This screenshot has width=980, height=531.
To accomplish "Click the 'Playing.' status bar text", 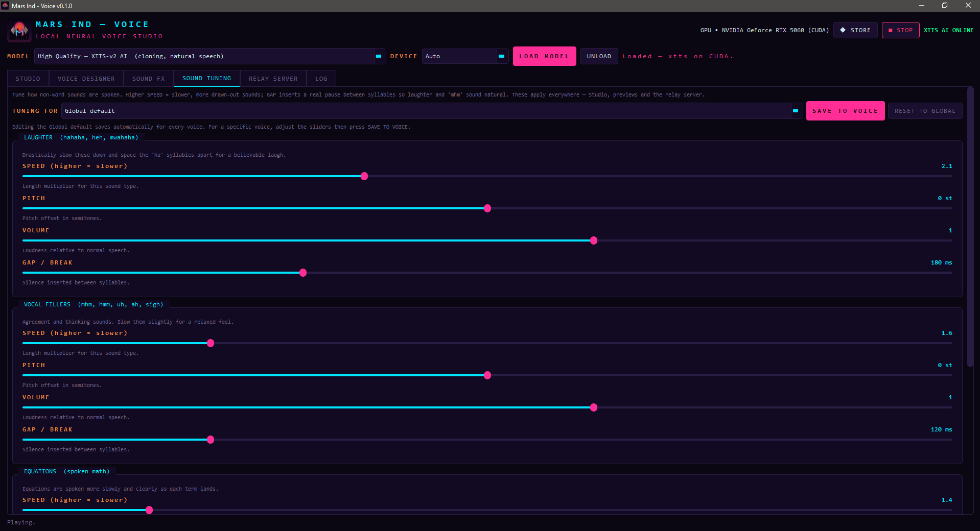I will pyautogui.click(x=21, y=522).
